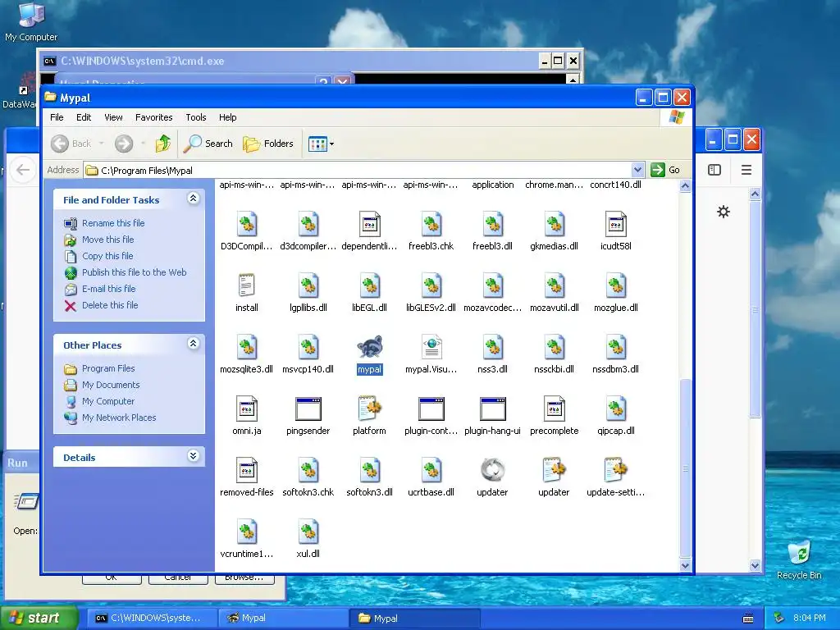Open the Edit menu
Viewport: 840px width, 630px height.
click(84, 117)
